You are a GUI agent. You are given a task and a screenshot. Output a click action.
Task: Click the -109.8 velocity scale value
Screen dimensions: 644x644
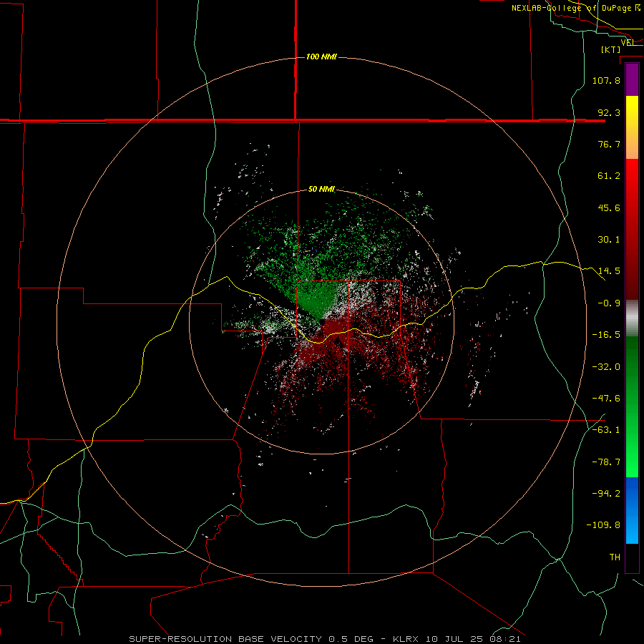(x=603, y=525)
